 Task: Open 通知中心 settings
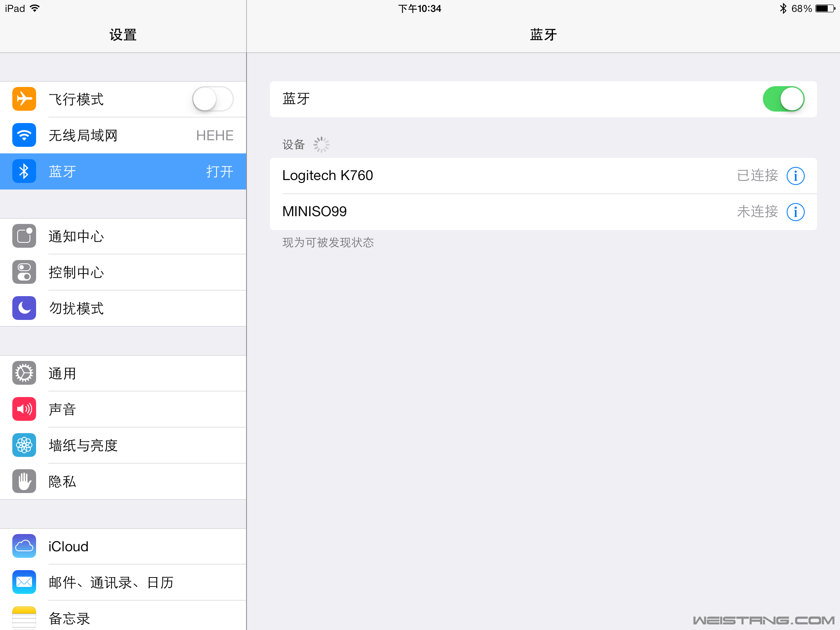point(123,236)
